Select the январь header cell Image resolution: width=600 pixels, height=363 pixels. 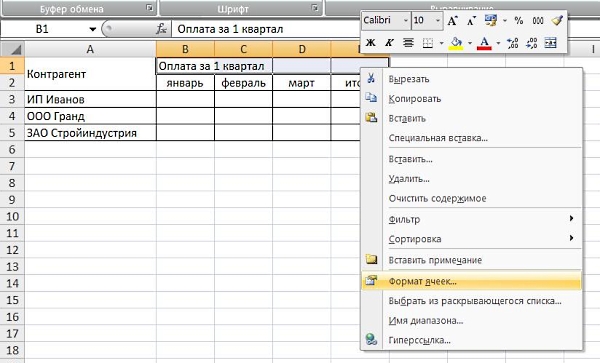(x=185, y=83)
